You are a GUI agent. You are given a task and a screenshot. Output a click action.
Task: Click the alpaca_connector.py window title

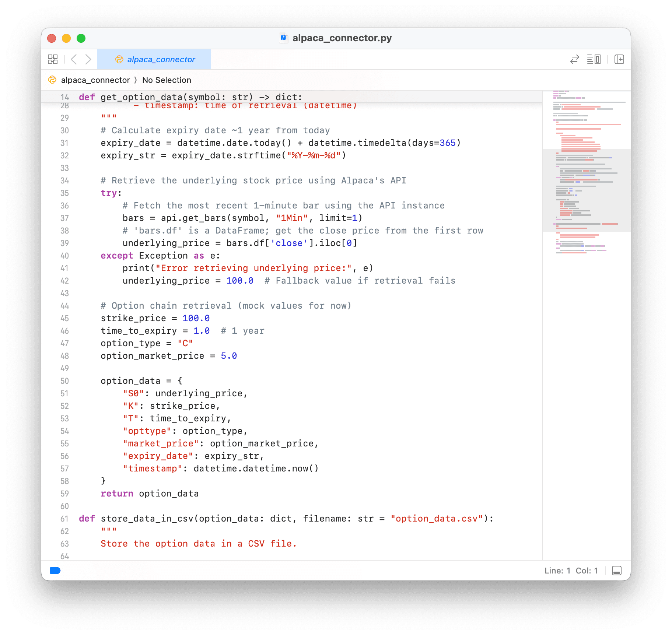click(x=342, y=38)
